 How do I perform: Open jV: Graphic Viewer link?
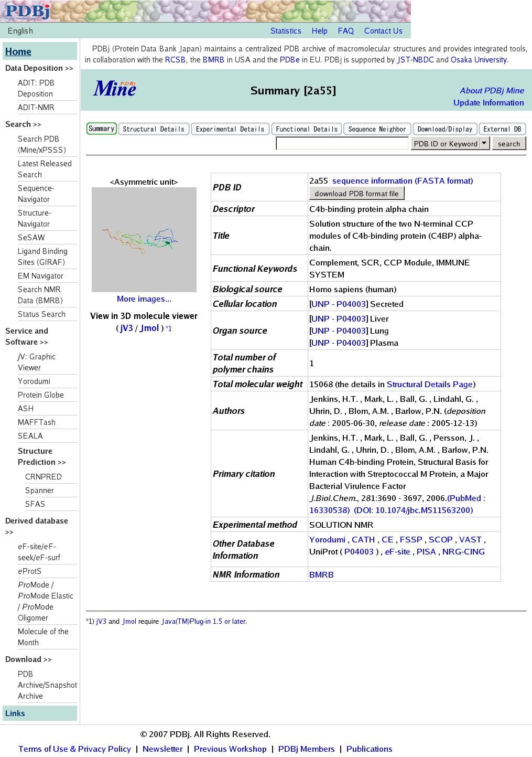click(37, 362)
